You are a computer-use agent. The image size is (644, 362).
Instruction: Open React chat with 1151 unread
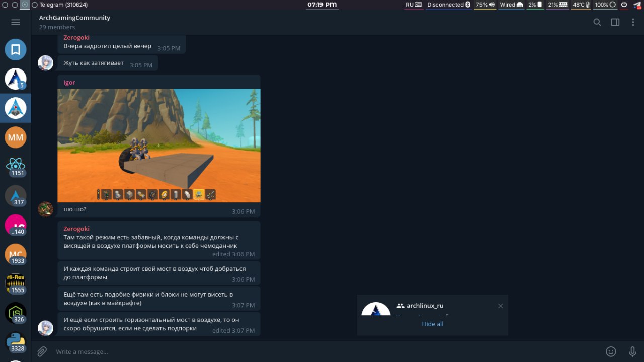tap(16, 167)
